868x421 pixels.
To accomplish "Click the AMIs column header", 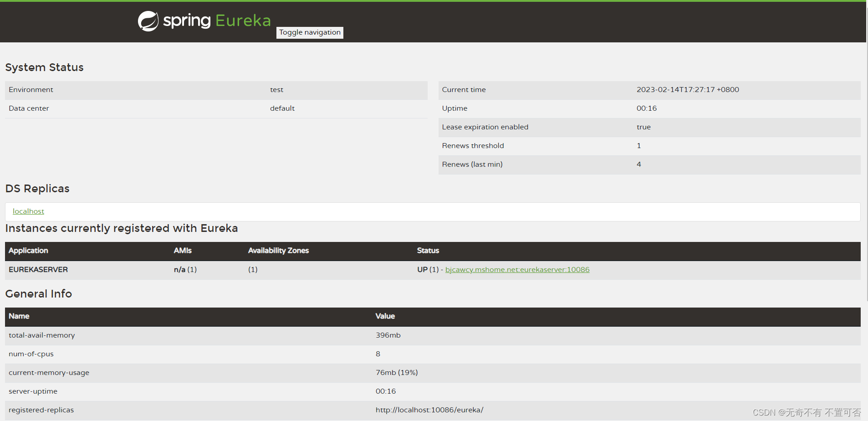I will click(x=183, y=251).
